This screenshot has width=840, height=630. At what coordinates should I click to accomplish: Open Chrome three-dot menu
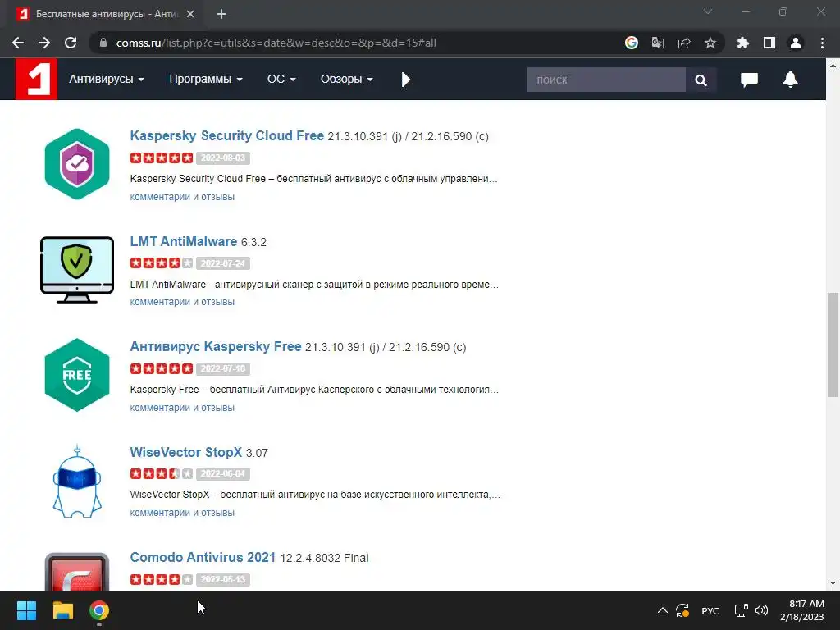pos(822,43)
